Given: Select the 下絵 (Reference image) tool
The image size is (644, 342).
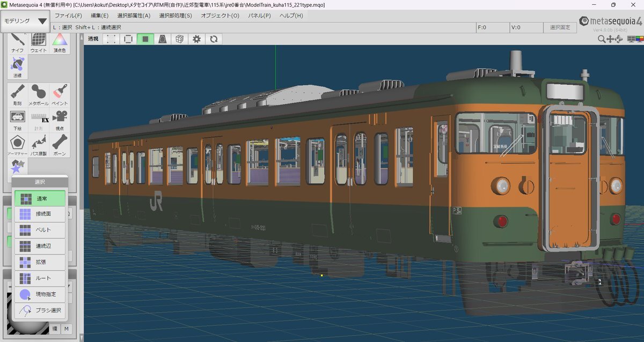Looking at the screenshot, I should coord(18,120).
